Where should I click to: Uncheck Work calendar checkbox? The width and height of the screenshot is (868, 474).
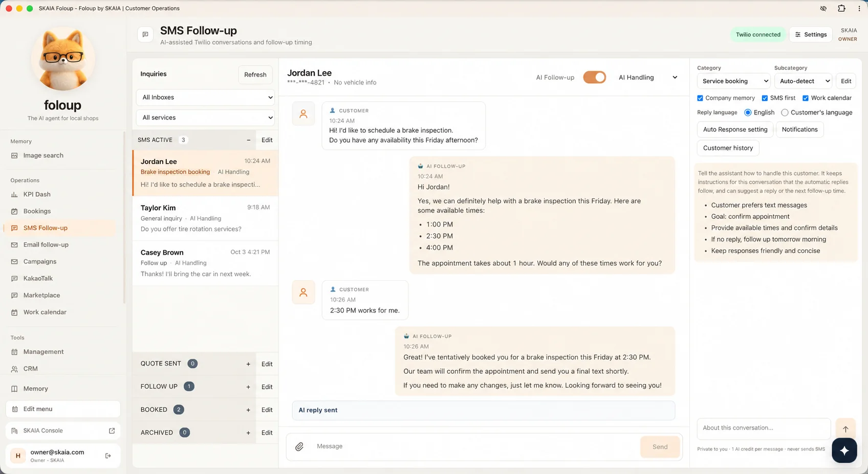coord(806,98)
